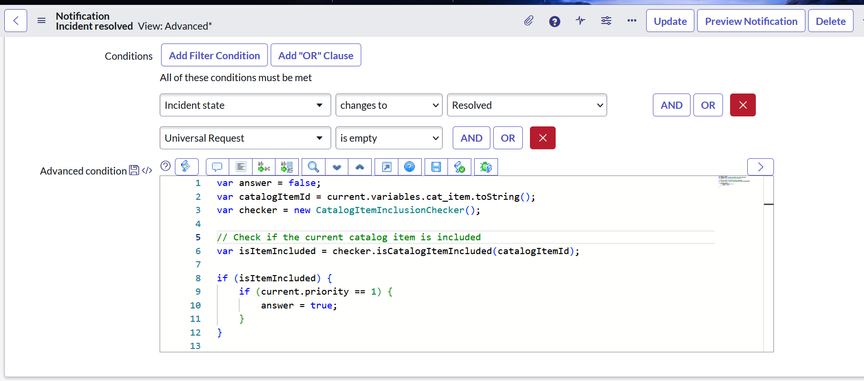Click the save disk icon beside Advanced condition
The image size is (864, 381).
point(134,171)
